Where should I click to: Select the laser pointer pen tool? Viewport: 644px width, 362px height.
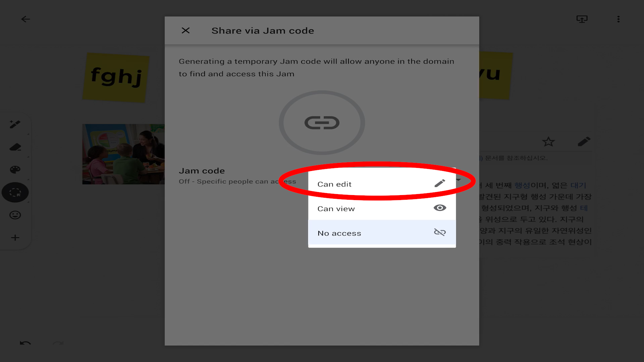[x=15, y=124]
